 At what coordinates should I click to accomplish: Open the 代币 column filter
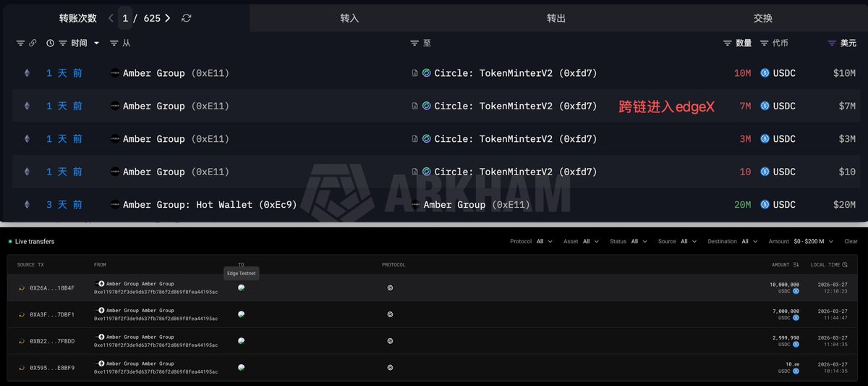(765, 43)
